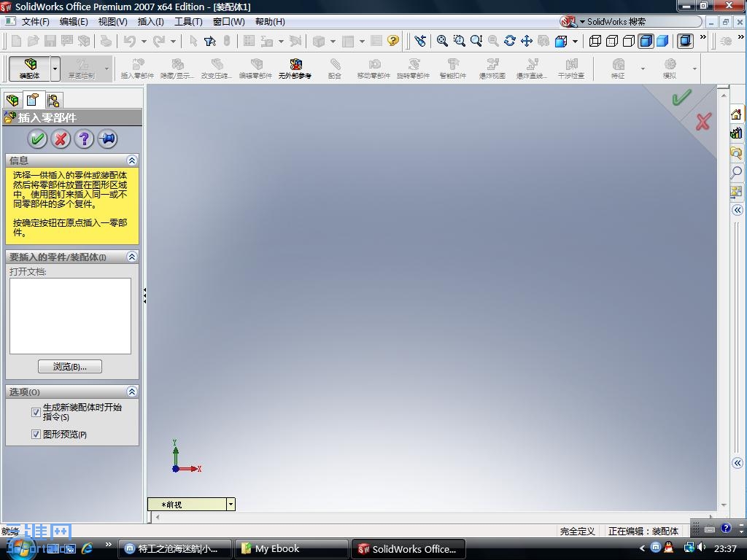Open the *前视 view orientation dropdown
The height and width of the screenshot is (560, 747).
pos(231,505)
